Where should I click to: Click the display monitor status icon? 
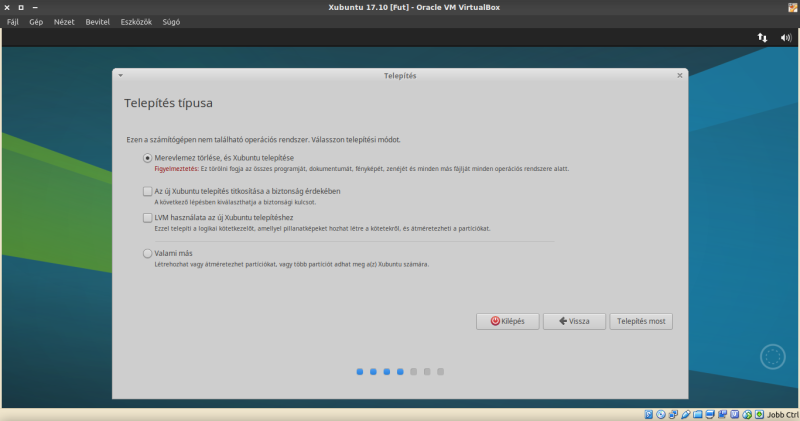710,414
